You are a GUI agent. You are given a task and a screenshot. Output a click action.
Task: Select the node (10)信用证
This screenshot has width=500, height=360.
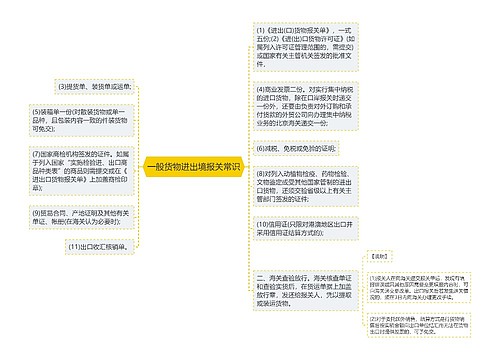tap(306, 229)
